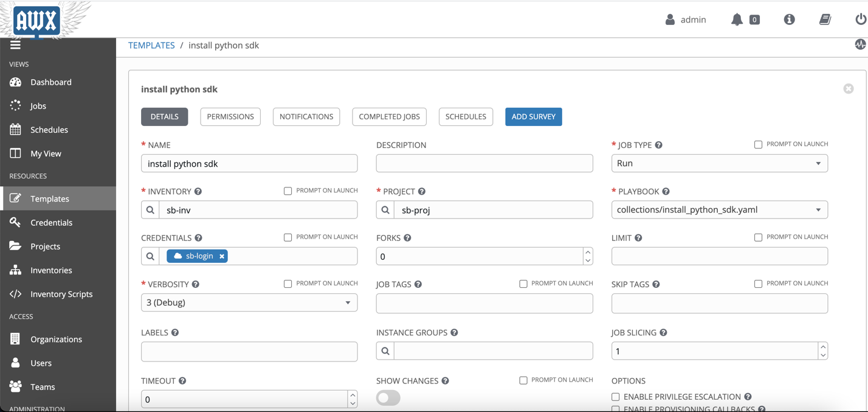Viewport: 868px width, 412px height.
Task: Log out using the power icon
Action: (859, 19)
